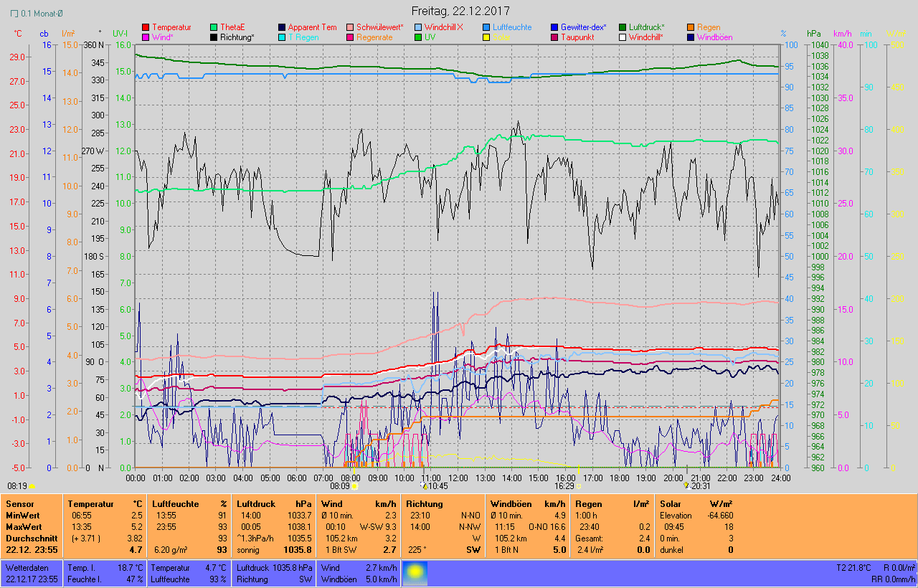
Task: Click the Wetterdaten timestamp panel
Action: tap(32, 573)
